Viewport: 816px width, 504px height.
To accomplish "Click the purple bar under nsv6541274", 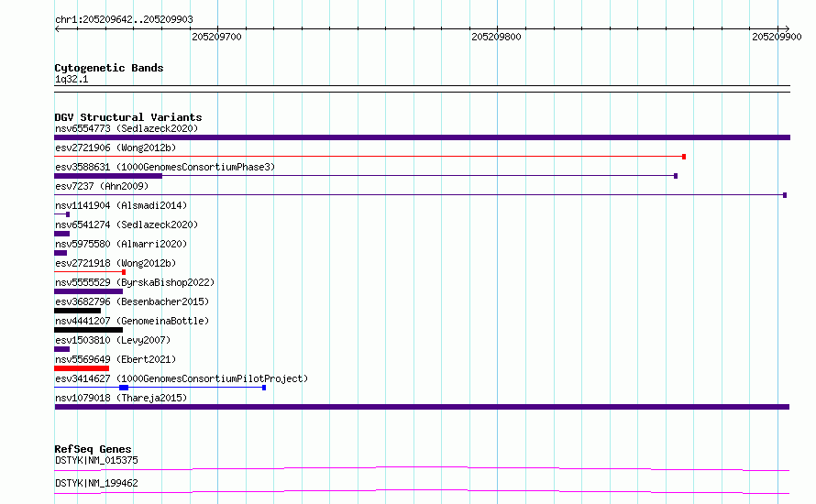I will pyautogui.click(x=62, y=234).
